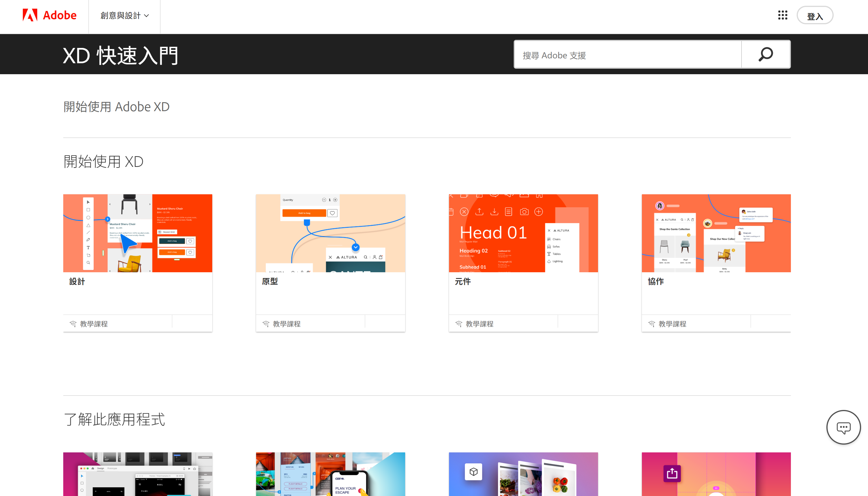The height and width of the screenshot is (496, 868).
Task: Open the Plan Your Escape phone thumbnail
Action: click(x=330, y=474)
